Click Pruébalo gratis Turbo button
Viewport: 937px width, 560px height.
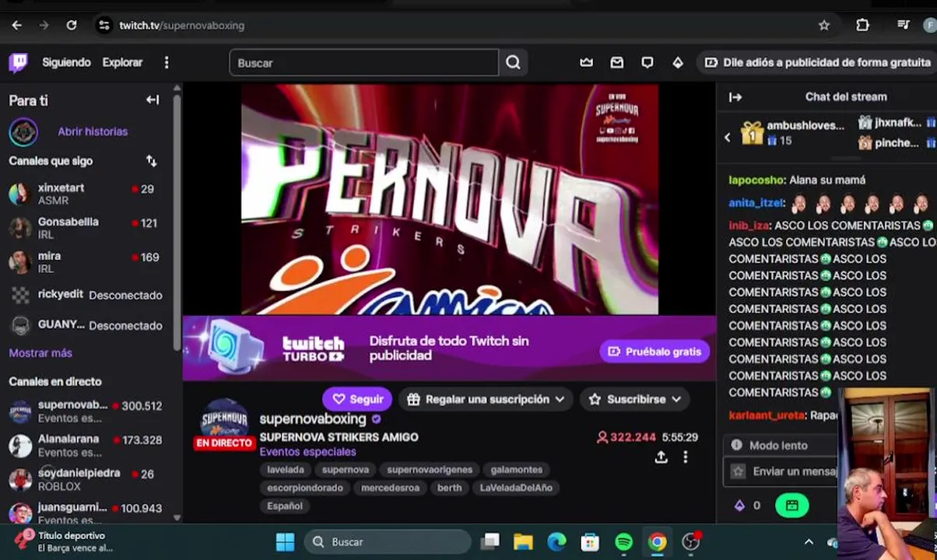654,352
